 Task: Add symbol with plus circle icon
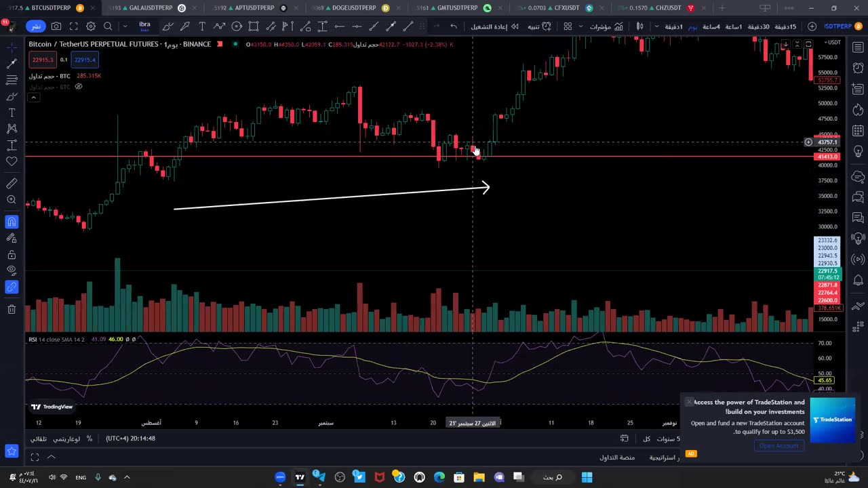(812, 26)
